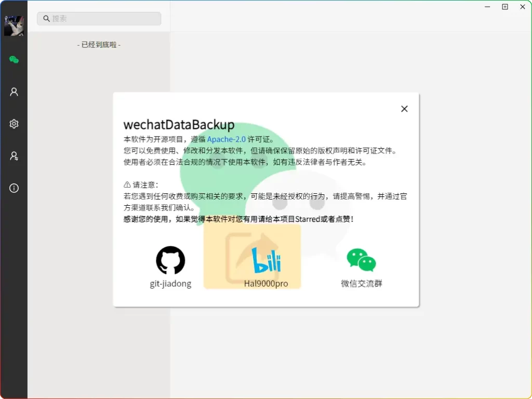Open the GitHub logo icon

click(x=170, y=260)
